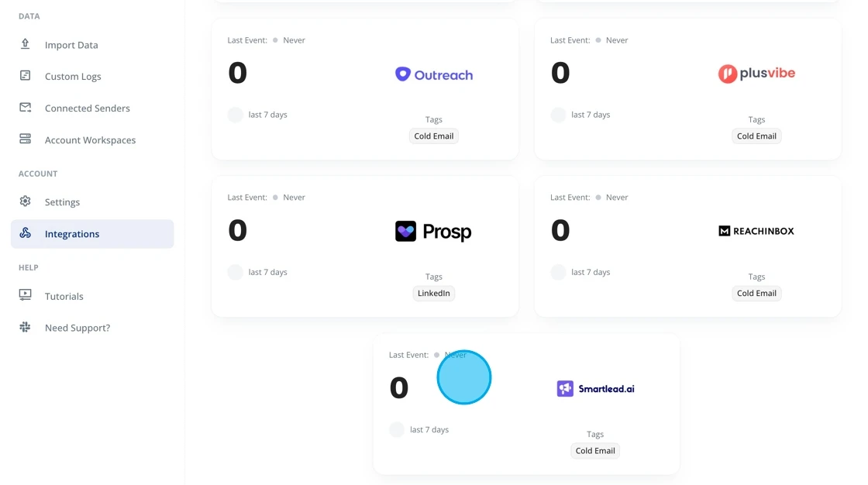The width and height of the screenshot is (868, 485).
Task: Click the Connected Senders envelope icon
Action: [25, 108]
